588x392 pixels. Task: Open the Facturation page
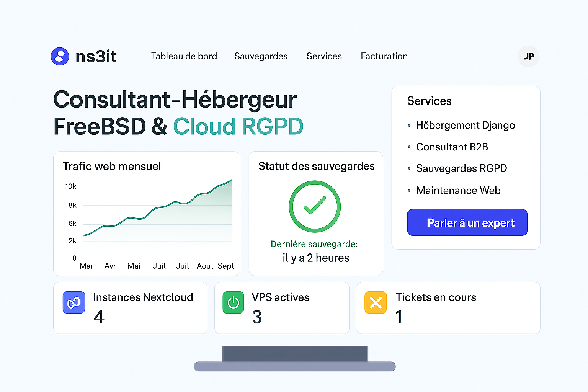tap(384, 56)
